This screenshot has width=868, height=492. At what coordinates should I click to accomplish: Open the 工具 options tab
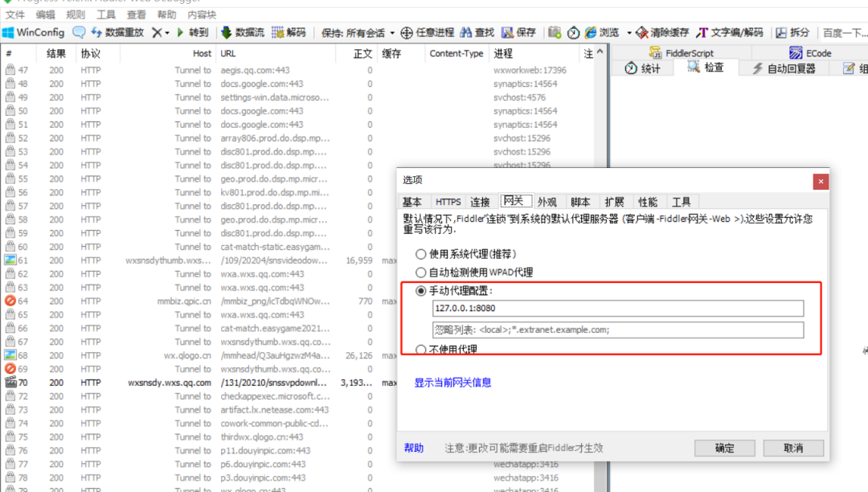click(x=681, y=202)
